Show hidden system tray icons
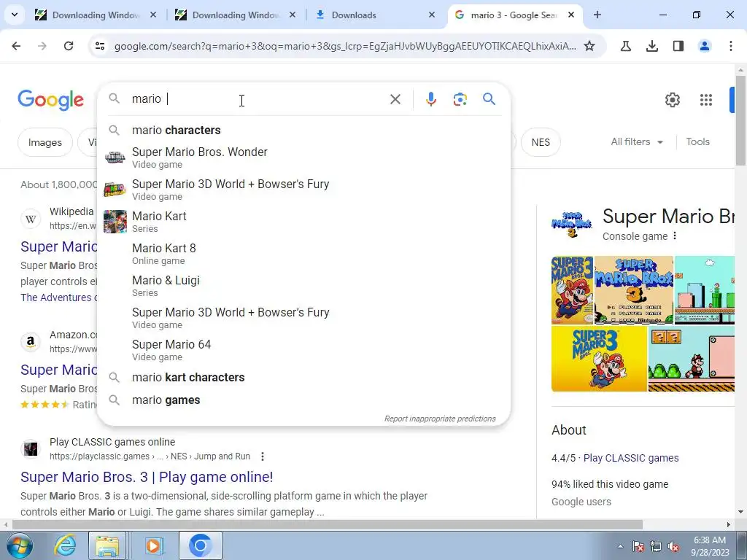The height and width of the screenshot is (560, 747). tap(620, 546)
